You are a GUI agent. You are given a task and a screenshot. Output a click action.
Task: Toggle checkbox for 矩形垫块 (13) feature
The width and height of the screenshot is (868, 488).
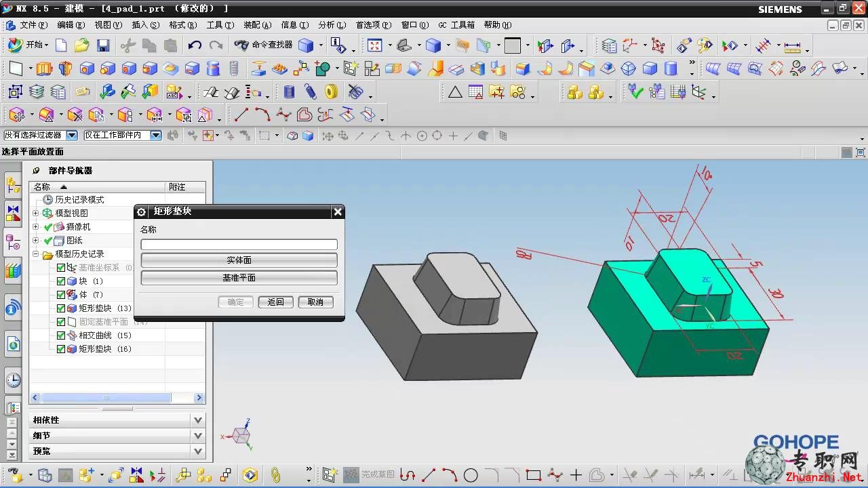[x=61, y=308]
